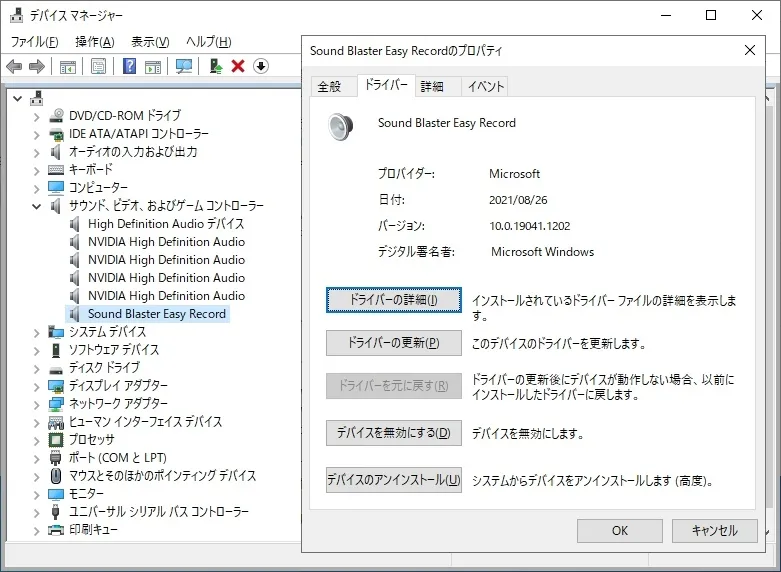Click the down-arrow disable device icon
The width and height of the screenshot is (781, 572).
pyautogui.click(x=261, y=66)
